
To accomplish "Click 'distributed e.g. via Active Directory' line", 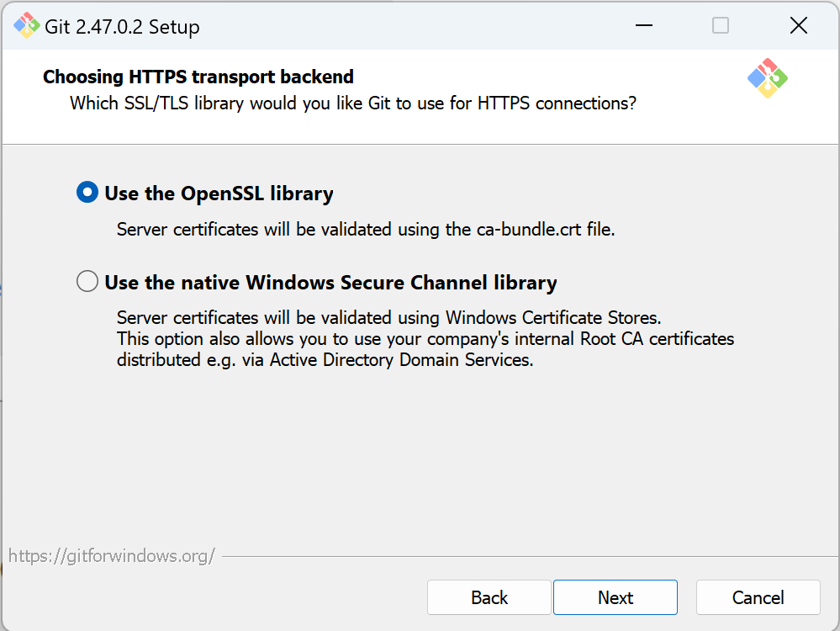I will click(325, 360).
